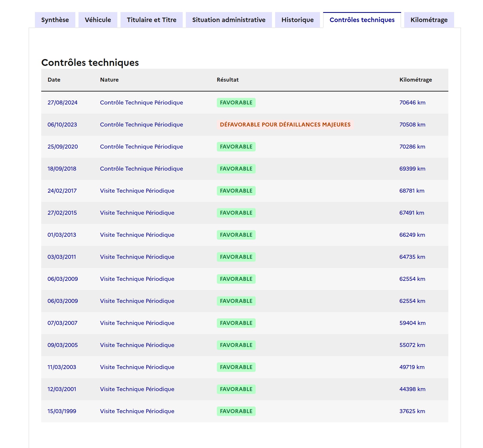Click the Contrôles techniques heading
Viewport: 483px width, 448px height.
90,63
